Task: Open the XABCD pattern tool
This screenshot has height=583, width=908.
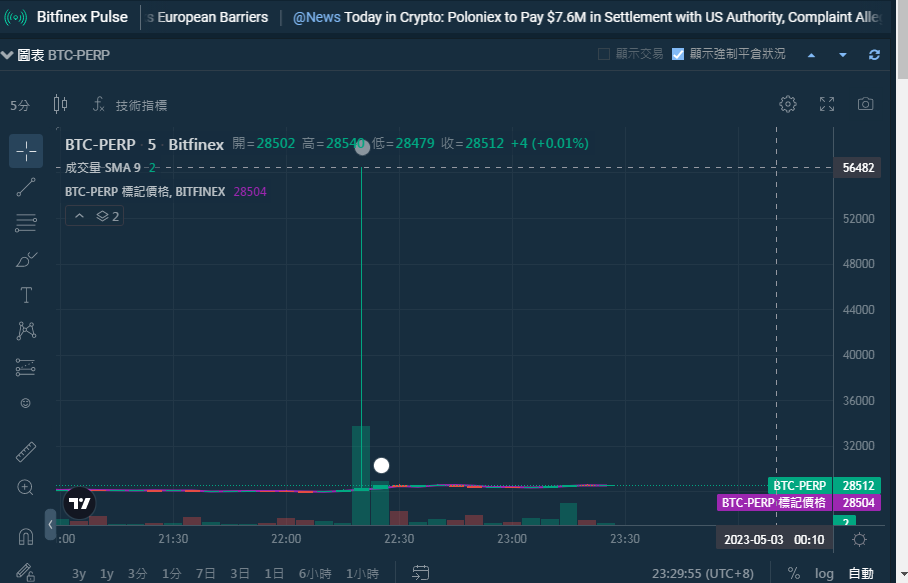Action: click(x=26, y=331)
